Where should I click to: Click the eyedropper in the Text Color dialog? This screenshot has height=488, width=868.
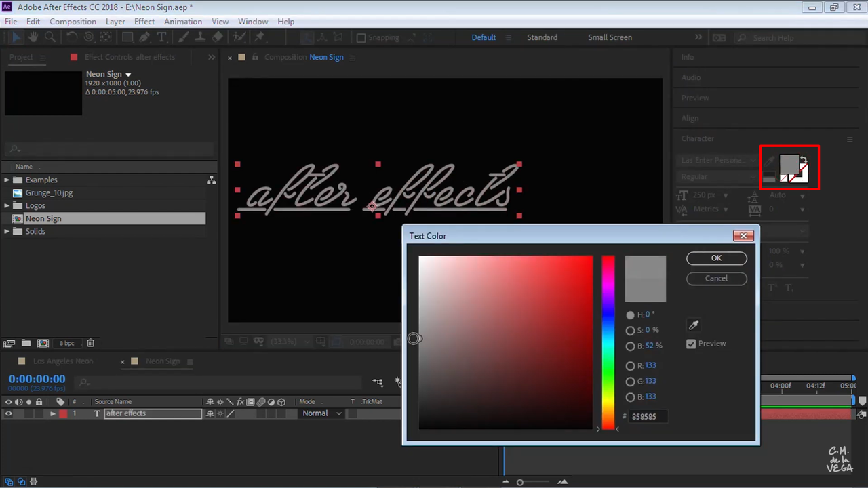coord(693,325)
